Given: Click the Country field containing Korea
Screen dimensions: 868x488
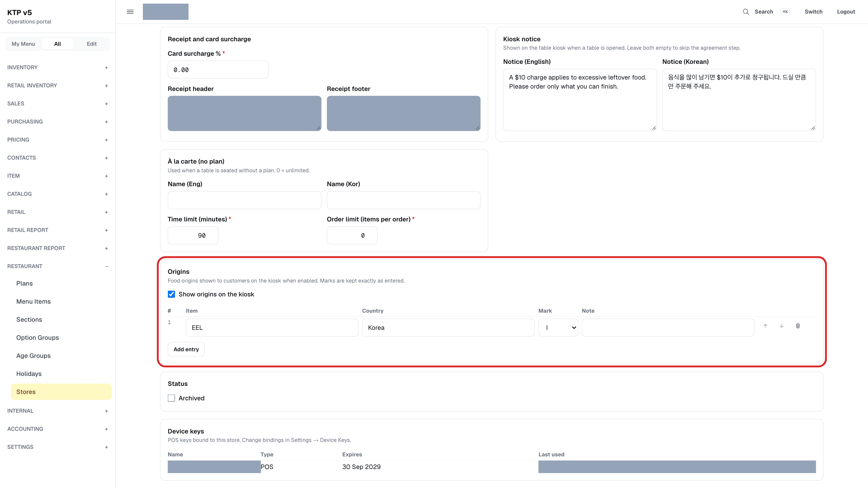Looking at the screenshot, I should coord(448,328).
